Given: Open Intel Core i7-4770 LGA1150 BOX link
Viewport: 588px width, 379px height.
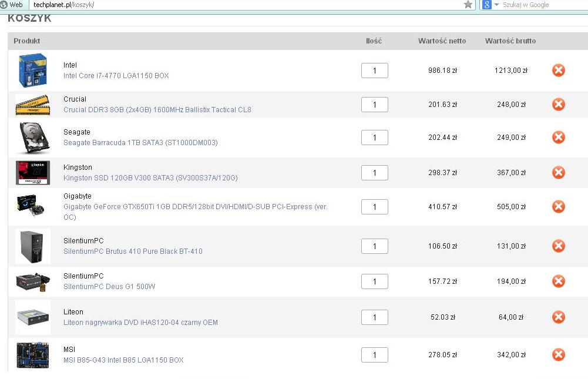Looking at the screenshot, I should pos(116,75).
